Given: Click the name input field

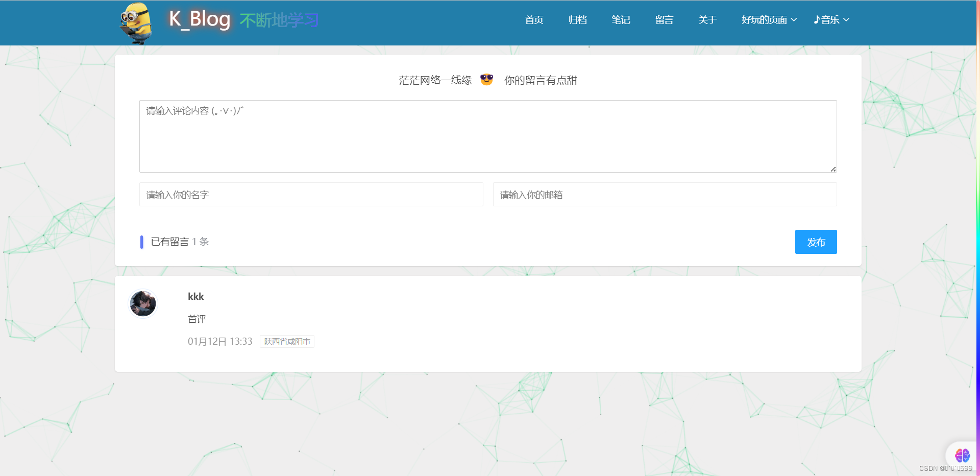Looking at the screenshot, I should point(311,195).
